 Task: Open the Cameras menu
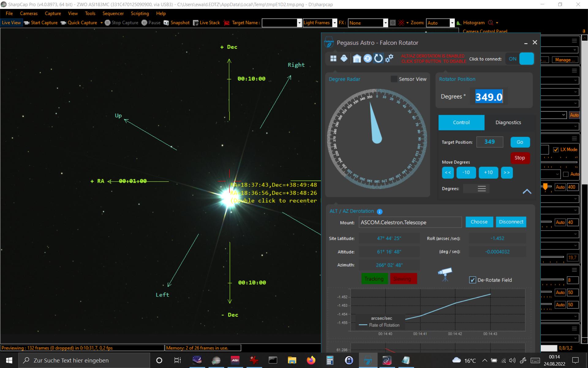click(29, 13)
